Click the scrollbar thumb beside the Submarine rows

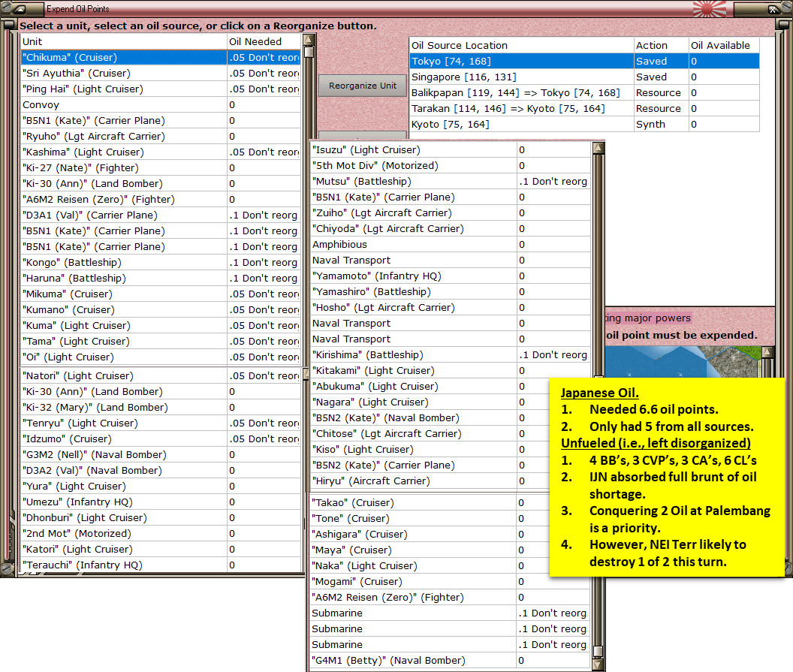[x=598, y=651]
